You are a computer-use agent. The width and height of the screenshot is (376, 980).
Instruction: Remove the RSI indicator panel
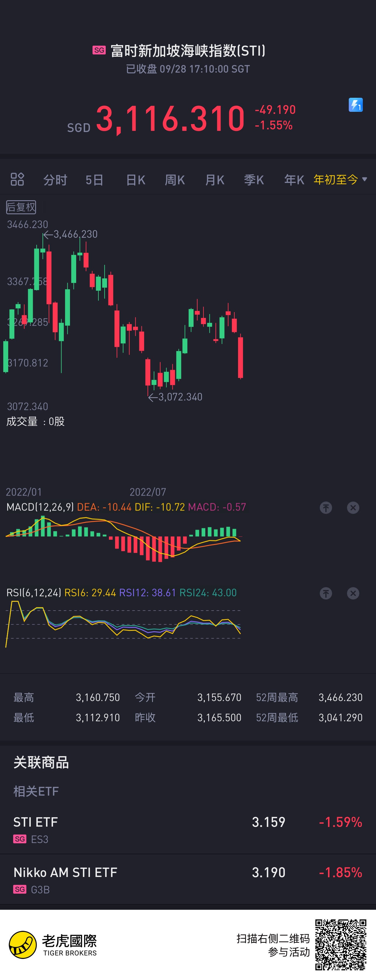tap(353, 593)
